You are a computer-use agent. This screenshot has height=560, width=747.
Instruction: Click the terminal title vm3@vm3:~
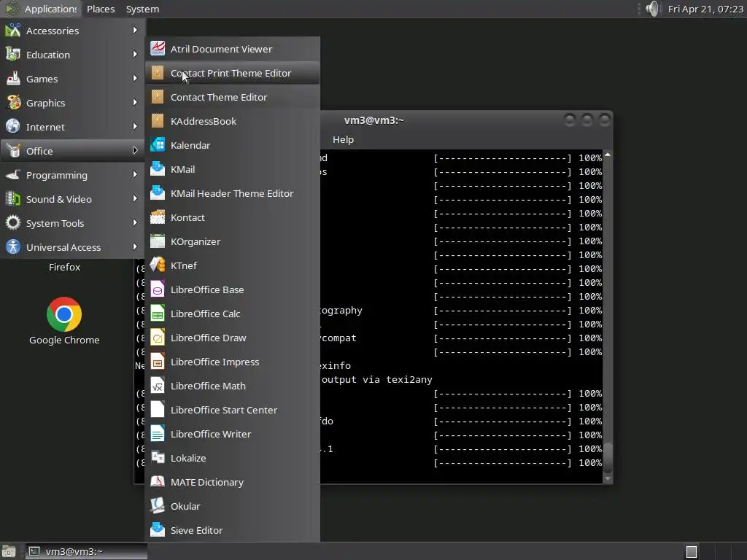click(374, 120)
